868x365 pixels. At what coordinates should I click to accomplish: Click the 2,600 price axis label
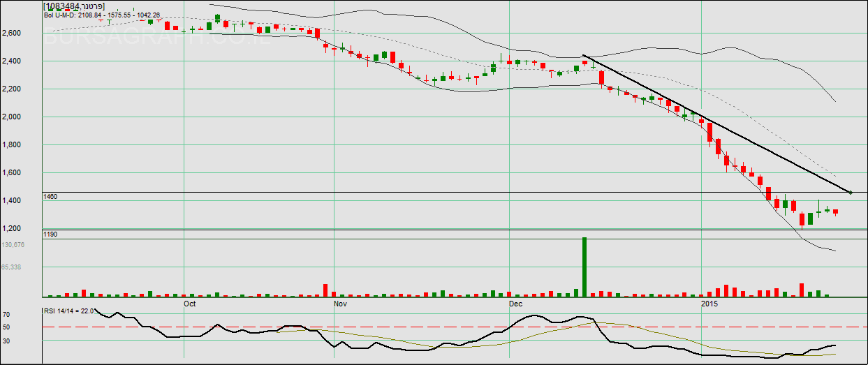pos(12,33)
